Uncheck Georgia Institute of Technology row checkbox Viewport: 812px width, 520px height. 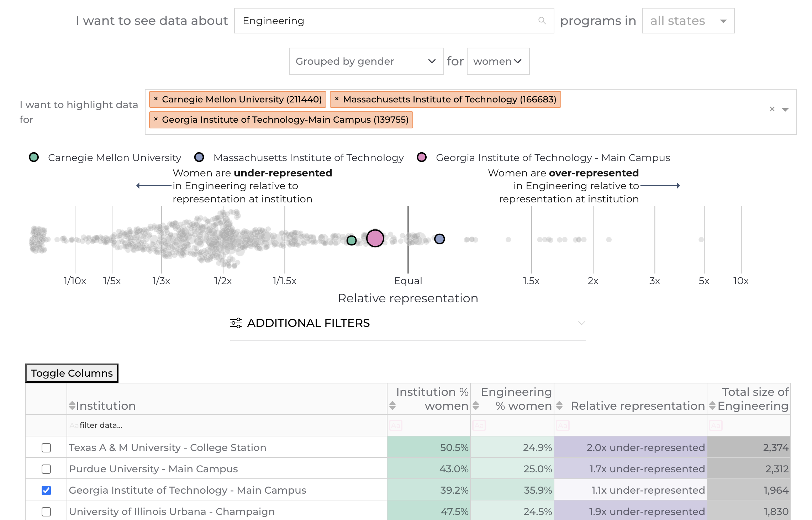[46, 490]
